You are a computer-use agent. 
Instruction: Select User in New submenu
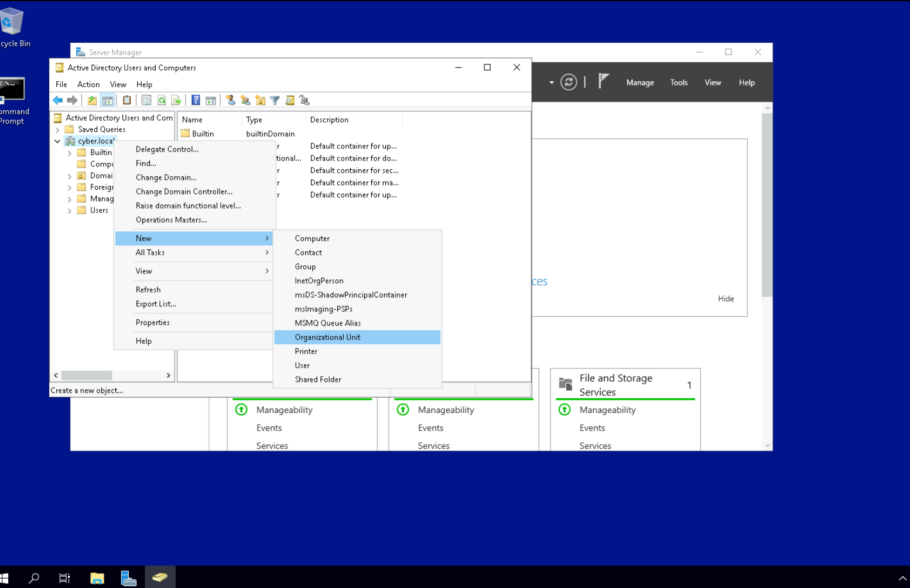(x=357, y=365)
